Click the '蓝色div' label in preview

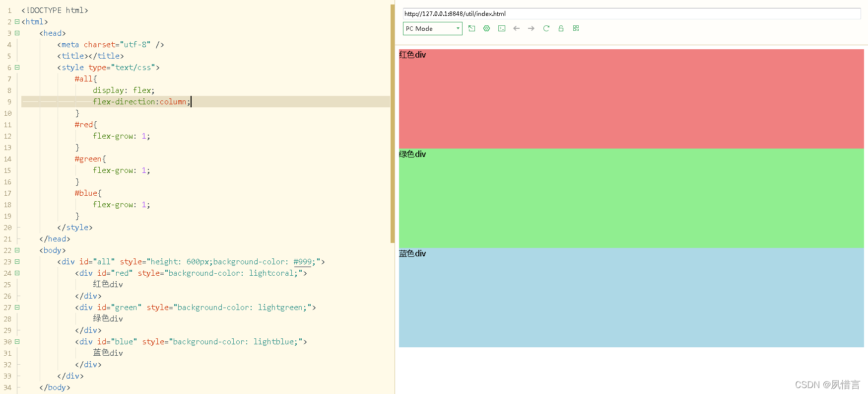(412, 253)
